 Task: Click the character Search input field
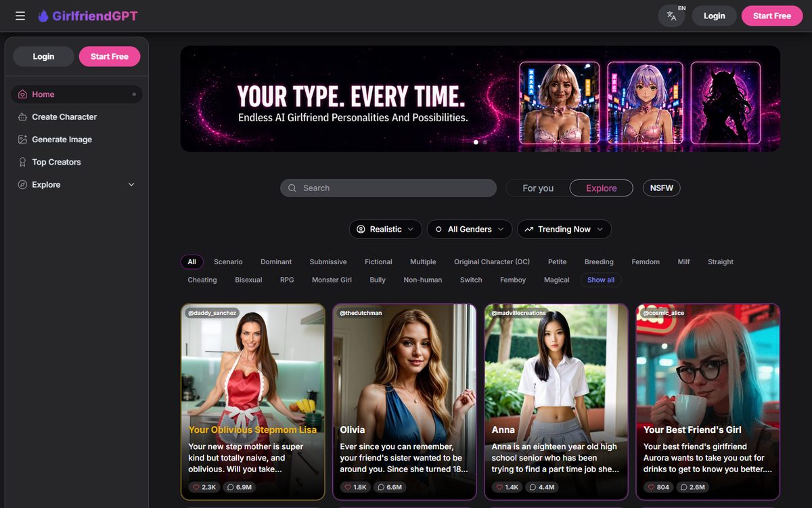pyautogui.click(x=388, y=188)
